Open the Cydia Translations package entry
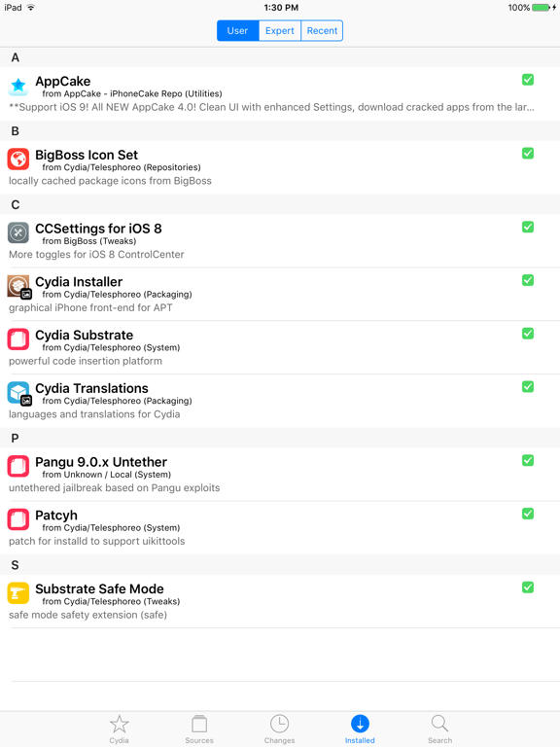 pos(280,401)
